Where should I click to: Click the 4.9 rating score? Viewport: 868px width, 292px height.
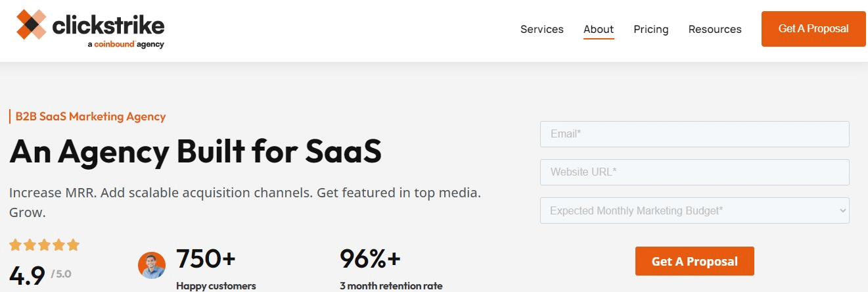27,275
